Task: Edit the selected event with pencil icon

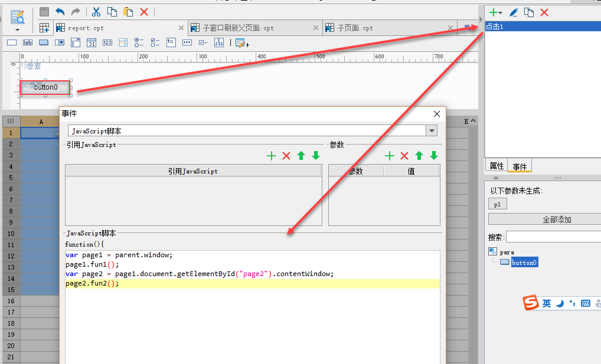Action: [514, 12]
